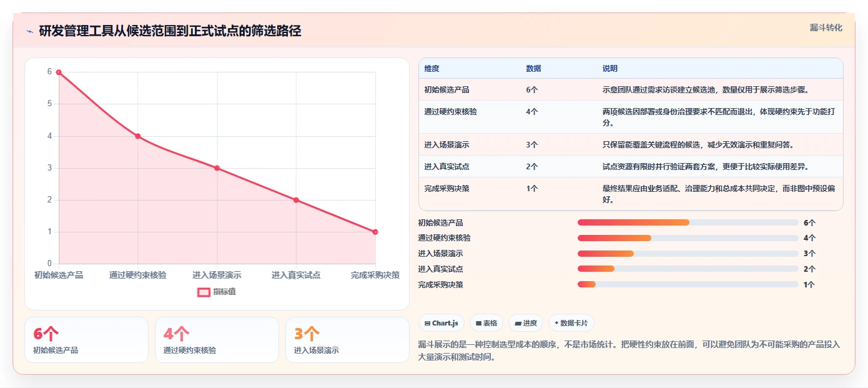Click the 1个 label after the last progress bar
The image size is (868, 388).
point(809,285)
